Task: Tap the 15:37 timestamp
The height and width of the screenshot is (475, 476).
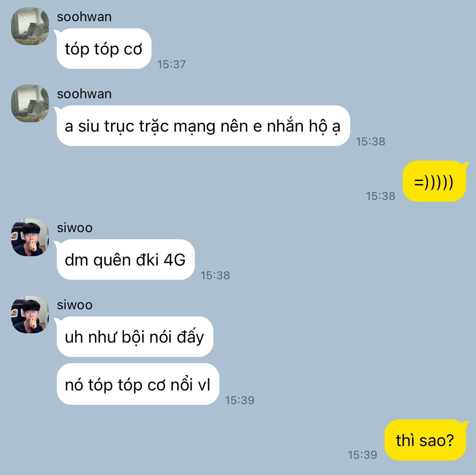Action: (x=171, y=64)
